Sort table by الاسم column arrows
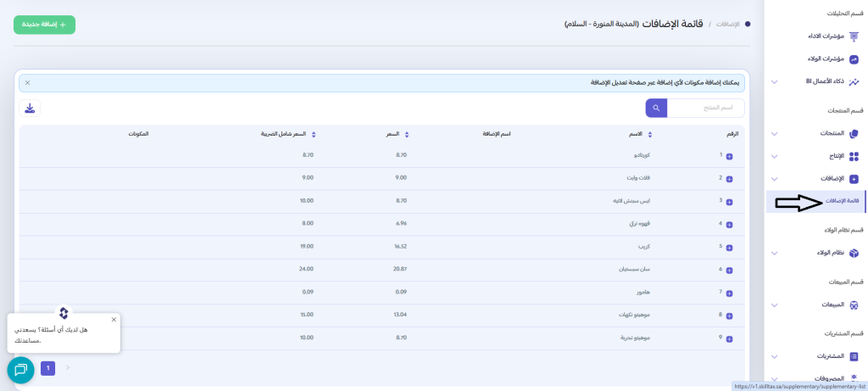This screenshot has width=868, height=391. point(649,134)
